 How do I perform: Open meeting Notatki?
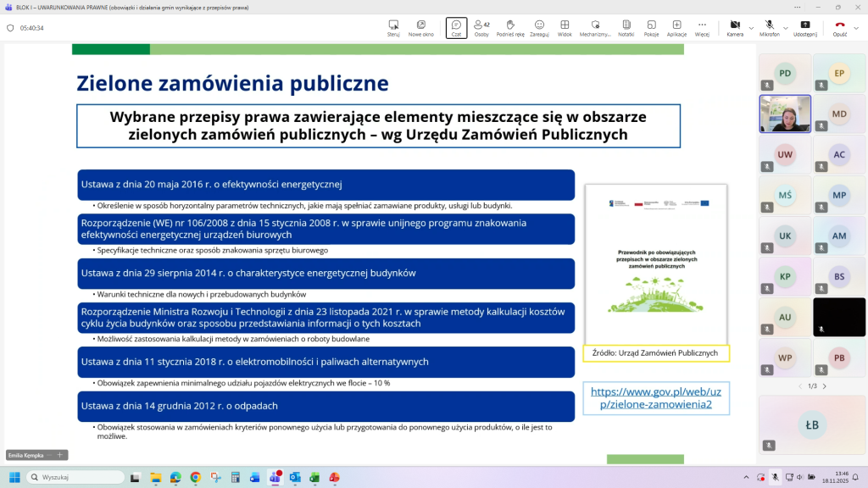point(626,28)
